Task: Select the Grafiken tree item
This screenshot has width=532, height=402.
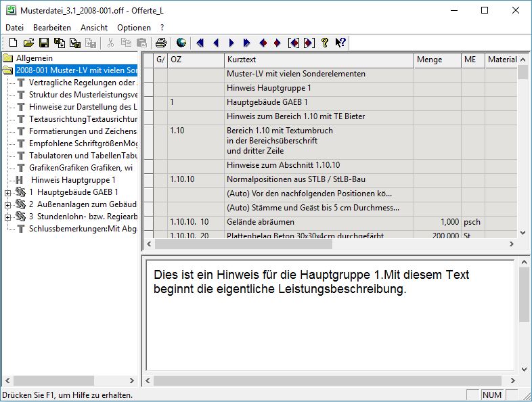Action: 81,168
